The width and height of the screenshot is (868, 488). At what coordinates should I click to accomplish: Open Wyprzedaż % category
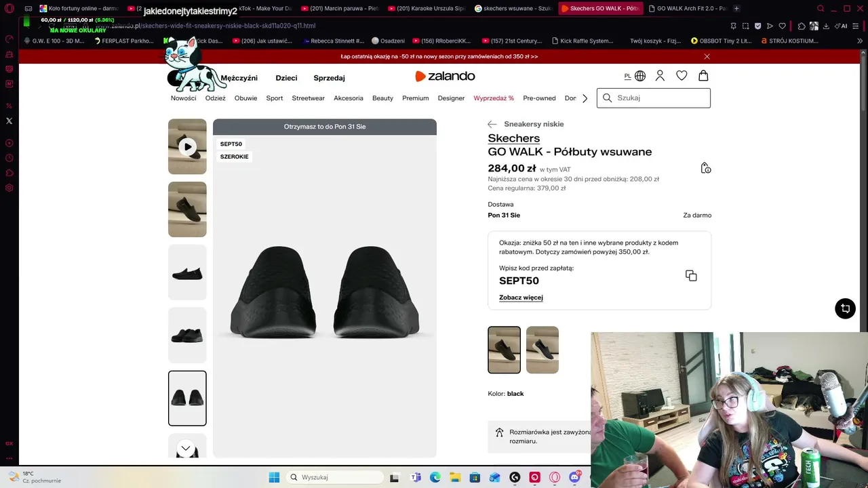pos(494,98)
